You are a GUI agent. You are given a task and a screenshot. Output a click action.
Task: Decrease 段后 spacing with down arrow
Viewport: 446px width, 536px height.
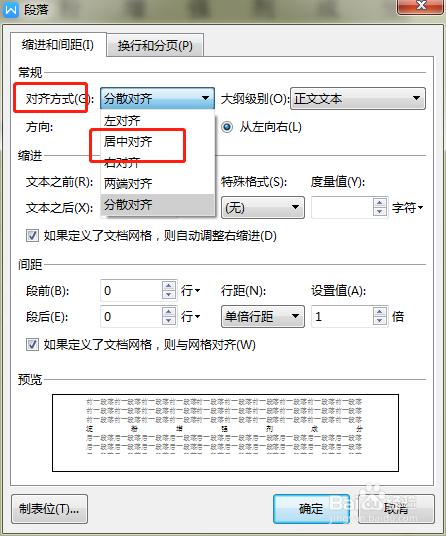tap(168, 321)
